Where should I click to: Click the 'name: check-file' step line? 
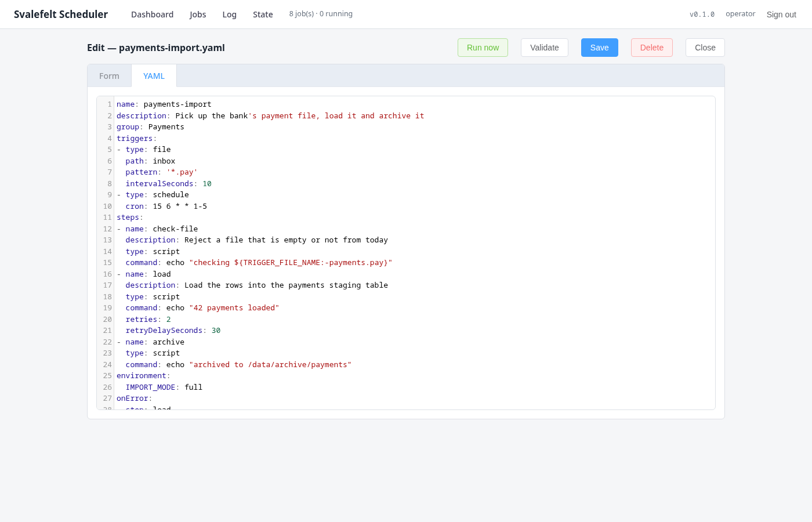point(157,229)
